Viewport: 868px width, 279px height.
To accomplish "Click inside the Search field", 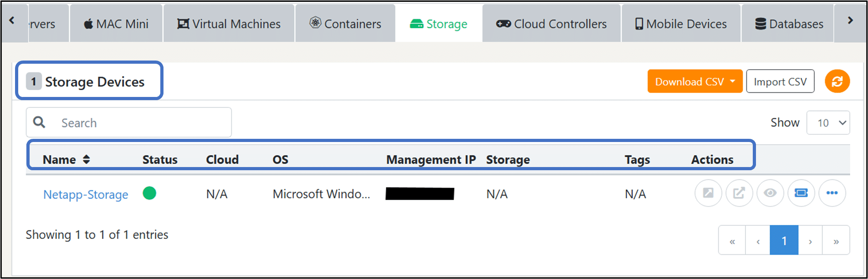I will (129, 122).
